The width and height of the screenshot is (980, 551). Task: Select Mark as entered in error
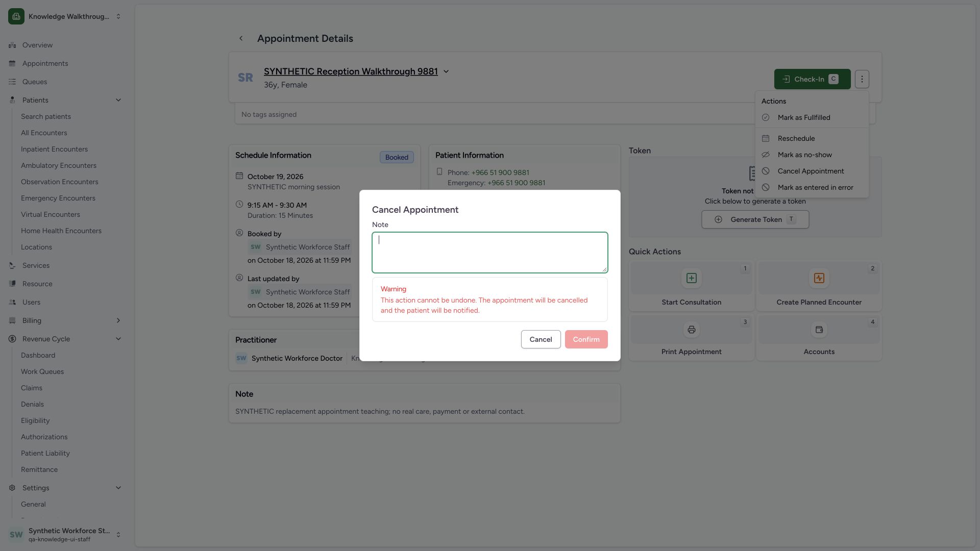[812, 187]
